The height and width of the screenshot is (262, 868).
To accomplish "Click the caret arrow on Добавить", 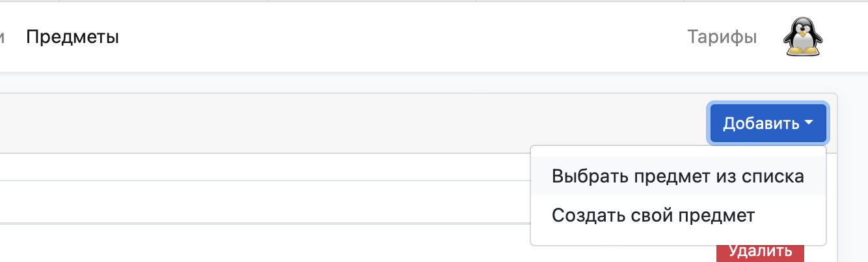I will pyautogui.click(x=809, y=123).
